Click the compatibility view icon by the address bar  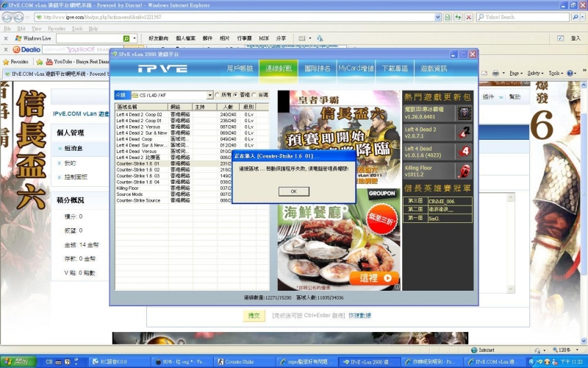448,17
